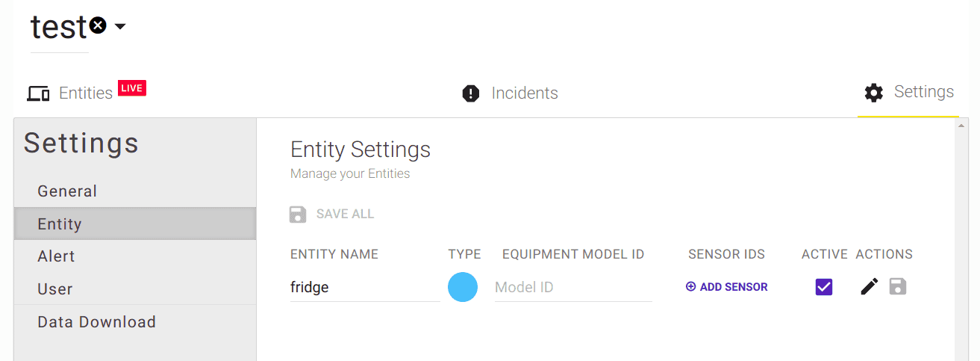Click the Entities devices icon

point(38,93)
